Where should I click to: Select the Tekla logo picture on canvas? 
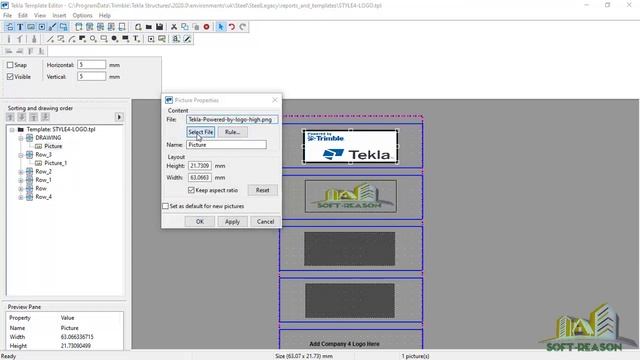(x=351, y=147)
